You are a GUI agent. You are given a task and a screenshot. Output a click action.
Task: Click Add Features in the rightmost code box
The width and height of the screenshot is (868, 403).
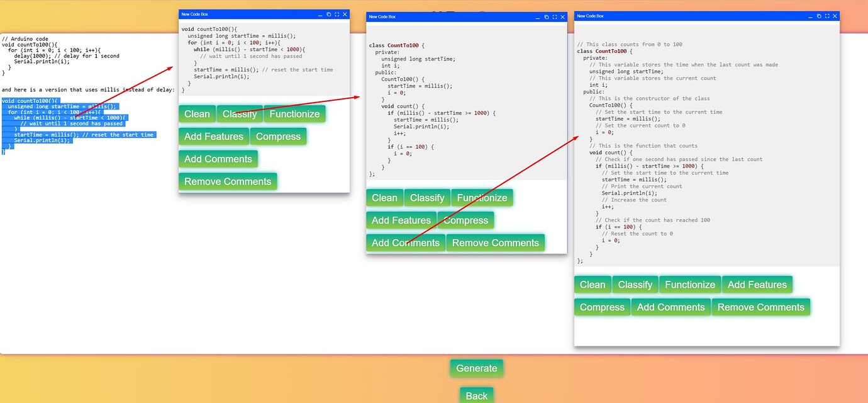(757, 284)
